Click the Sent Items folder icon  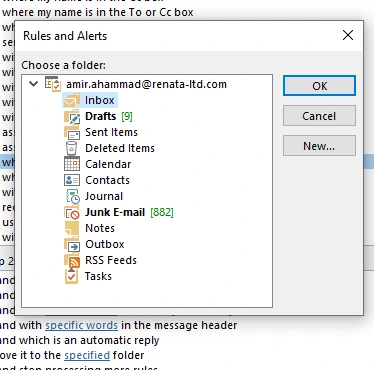[72, 132]
